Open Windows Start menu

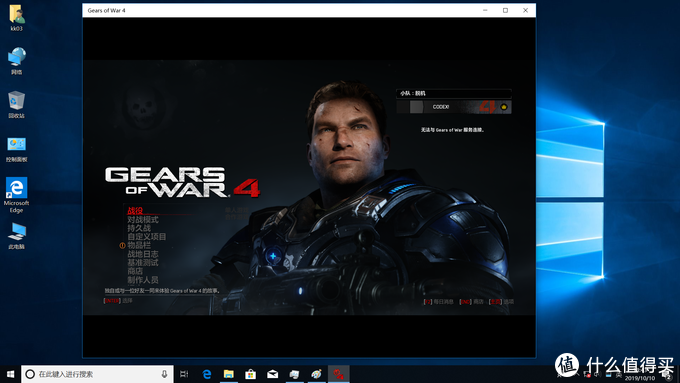(x=10, y=374)
